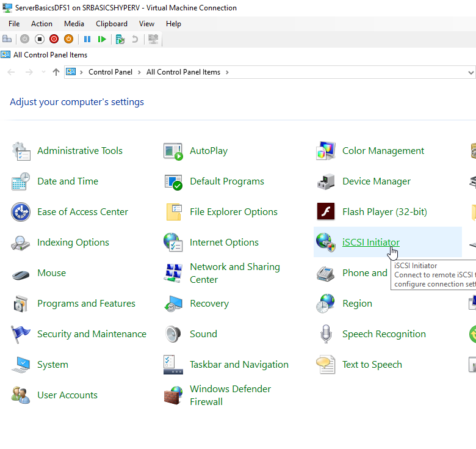Open Device Manager link

[x=377, y=181]
